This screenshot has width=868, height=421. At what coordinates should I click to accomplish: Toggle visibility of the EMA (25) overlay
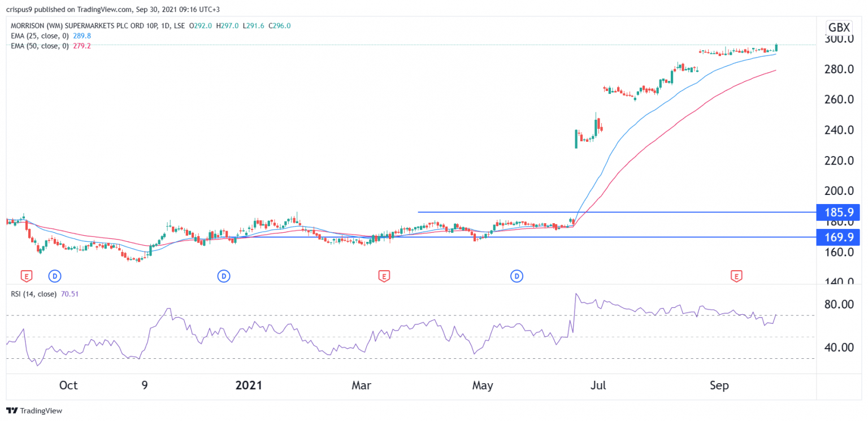[x=38, y=36]
